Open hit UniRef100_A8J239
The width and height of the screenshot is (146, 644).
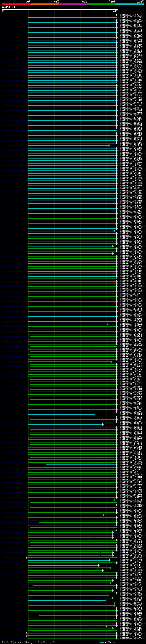[x=131, y=15]
